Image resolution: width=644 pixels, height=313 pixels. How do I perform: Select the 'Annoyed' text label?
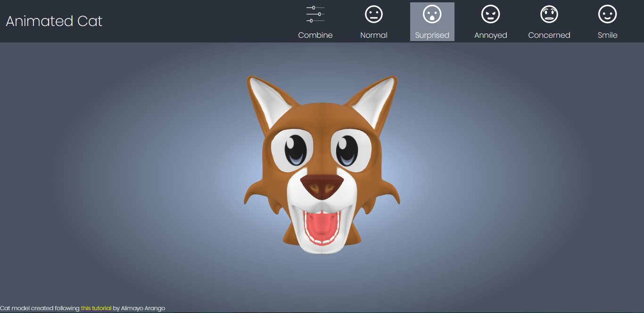[490, 35]
